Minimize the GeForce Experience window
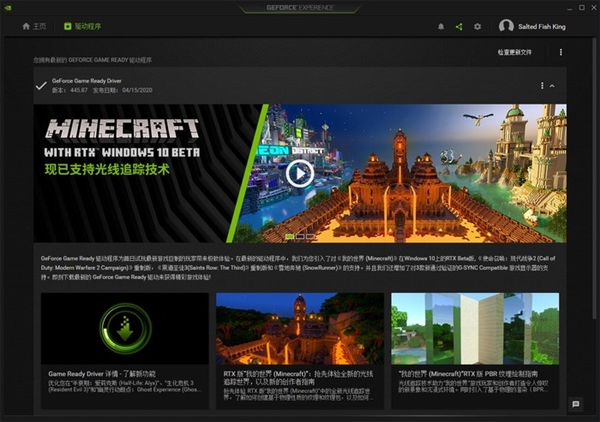The height and width of the screenshot is (422, 600). 570,8
